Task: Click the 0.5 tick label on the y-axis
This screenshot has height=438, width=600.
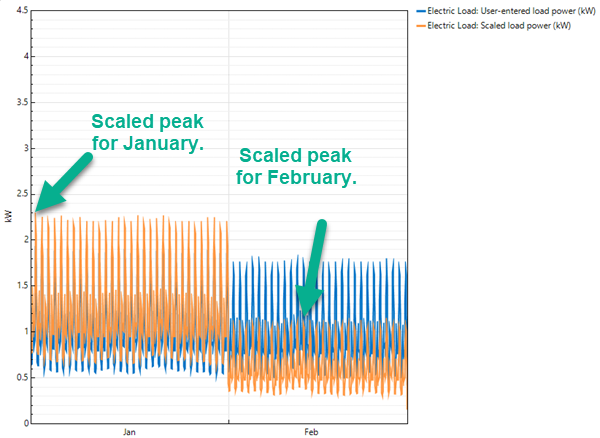Action: tap(21, 377)
